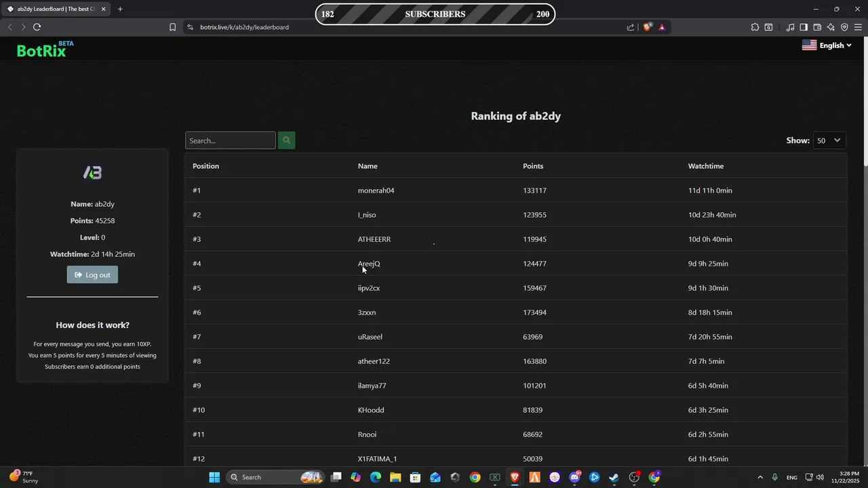Open the Brave Rewards triangle icon

coord(662,27)
